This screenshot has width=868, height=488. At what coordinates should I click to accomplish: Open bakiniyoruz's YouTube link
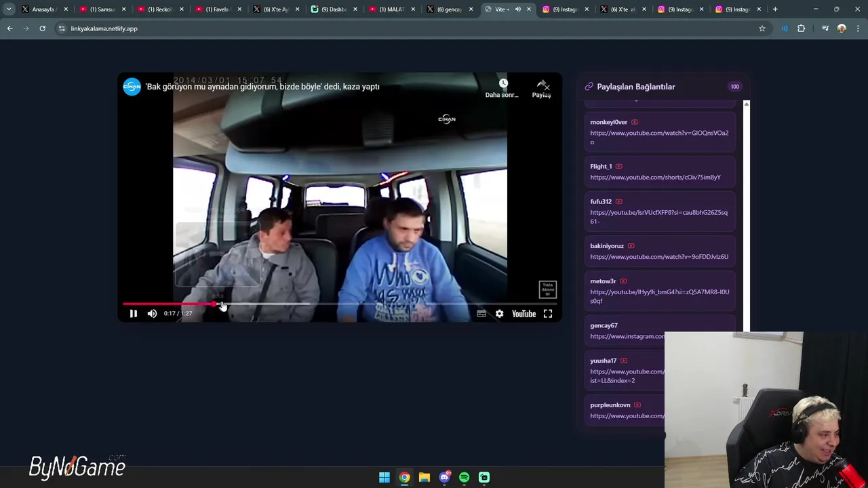coord(659,257)
